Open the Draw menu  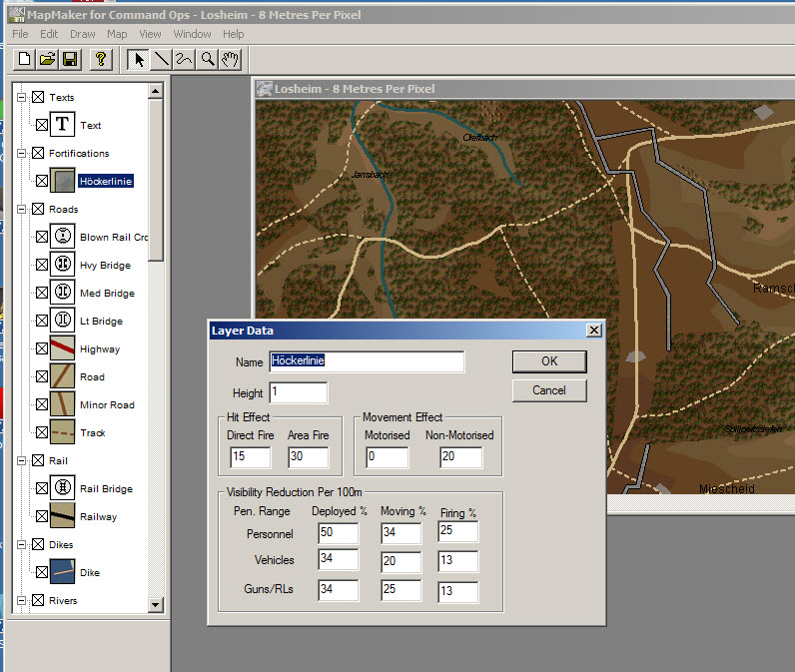[x=82, y=34]
